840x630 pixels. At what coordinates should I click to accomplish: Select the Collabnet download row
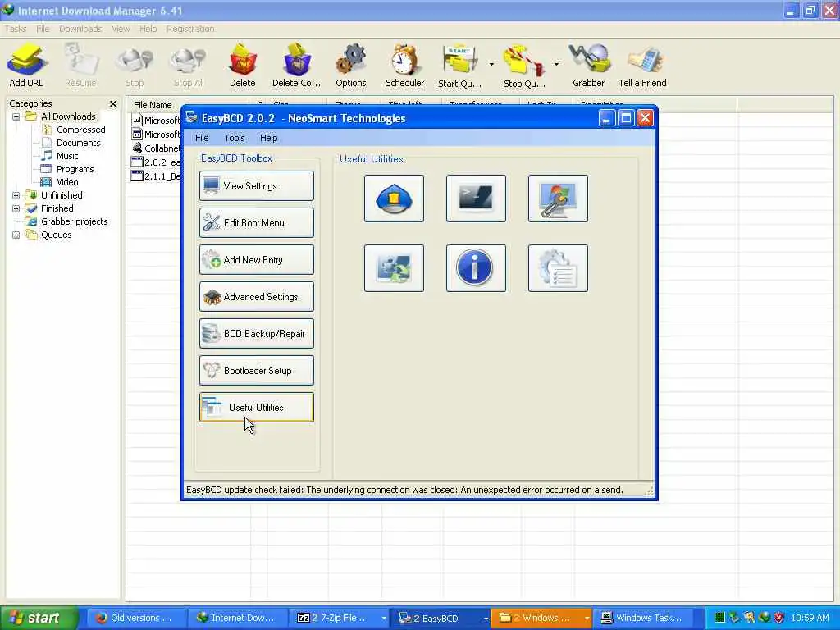[x=156, y=148]
